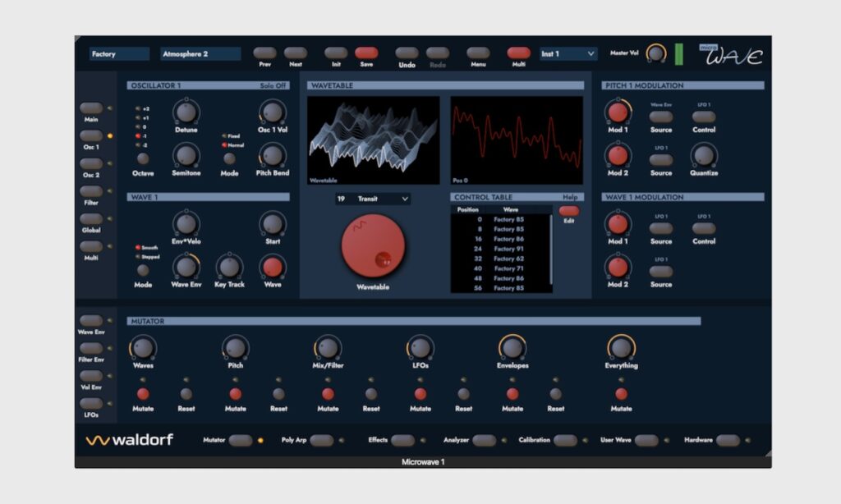Switch to the Osc 2 page tab
The image size is (841, 504).
91,163
